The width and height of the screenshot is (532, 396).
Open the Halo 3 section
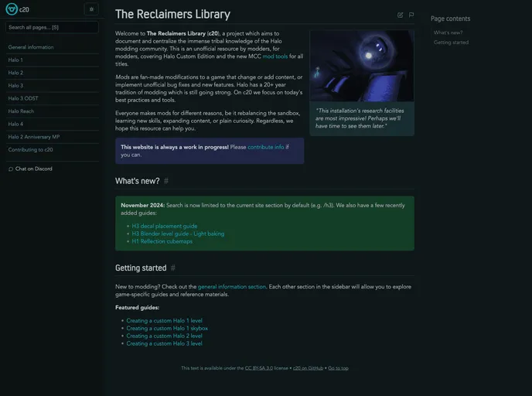point(15,86)
